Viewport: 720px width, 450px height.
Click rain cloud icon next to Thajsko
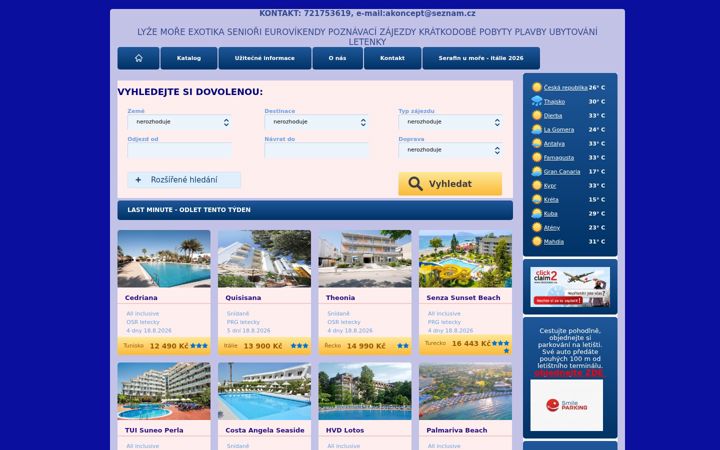(x=537, y=101)
